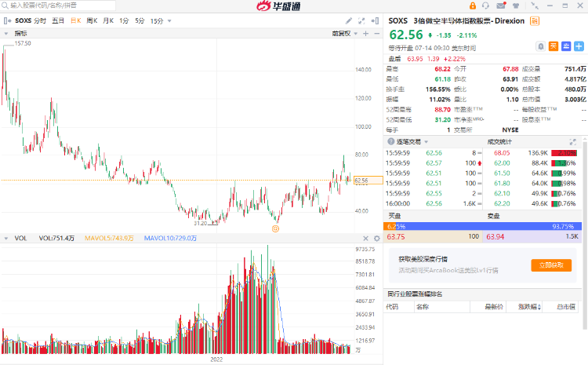Select the 月K monthly chart tab
The image size is (588, 365).
coord(108,20)
